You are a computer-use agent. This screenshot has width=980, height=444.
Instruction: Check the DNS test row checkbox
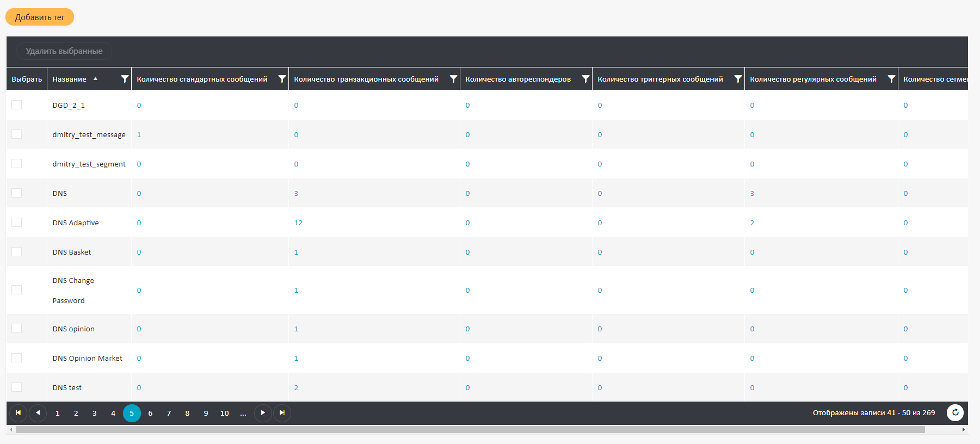pyautogui.click(x=17, y=387)
